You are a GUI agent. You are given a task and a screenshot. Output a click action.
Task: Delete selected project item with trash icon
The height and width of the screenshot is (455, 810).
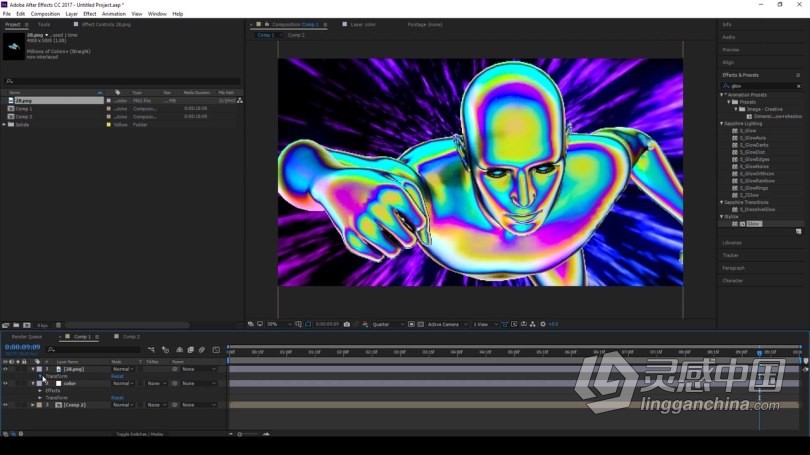(58, 325)
